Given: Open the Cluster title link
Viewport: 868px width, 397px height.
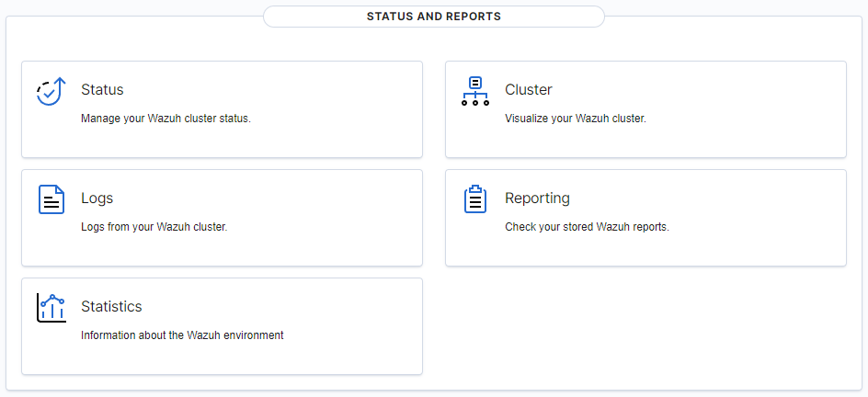Looking at the screenshot, I should (x=529, y=89).
